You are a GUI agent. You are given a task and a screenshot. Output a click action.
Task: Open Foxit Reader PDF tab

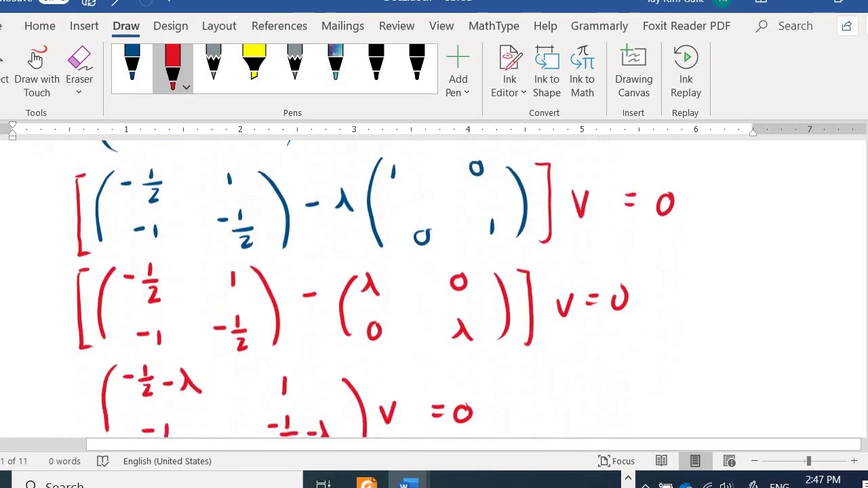click(686, 26)
